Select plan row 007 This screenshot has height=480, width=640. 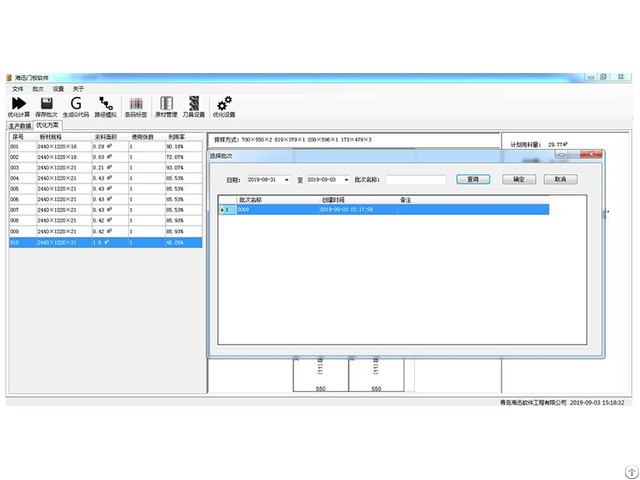pos(106,210)
